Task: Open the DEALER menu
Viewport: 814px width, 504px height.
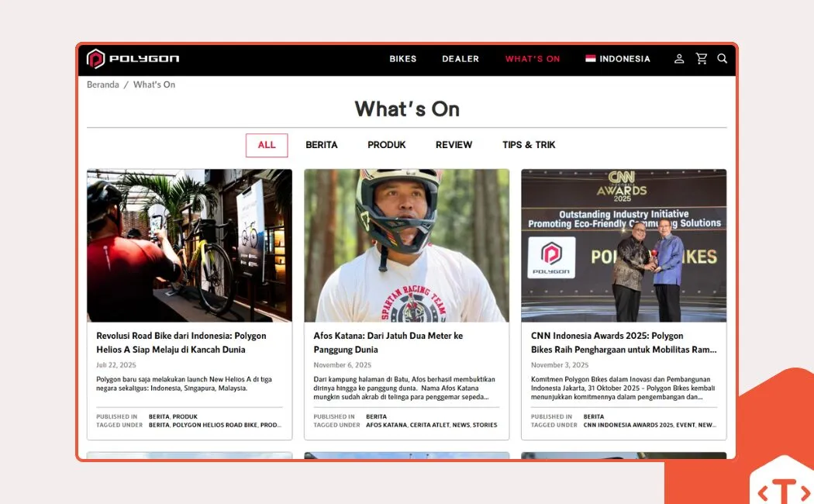Action: tap(460, 58)
